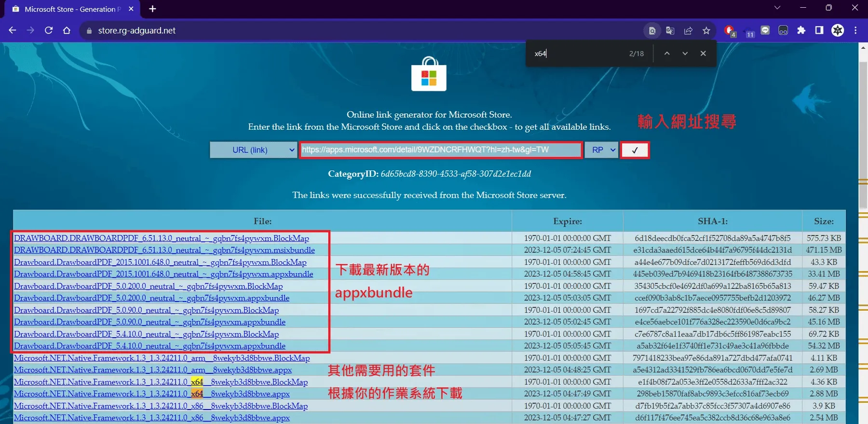The height and width of the screenshot is (424, 868).
Task: Click the expiry time 2023-12-05 04:47:49 GMT
Action: [x=568, y=394]
